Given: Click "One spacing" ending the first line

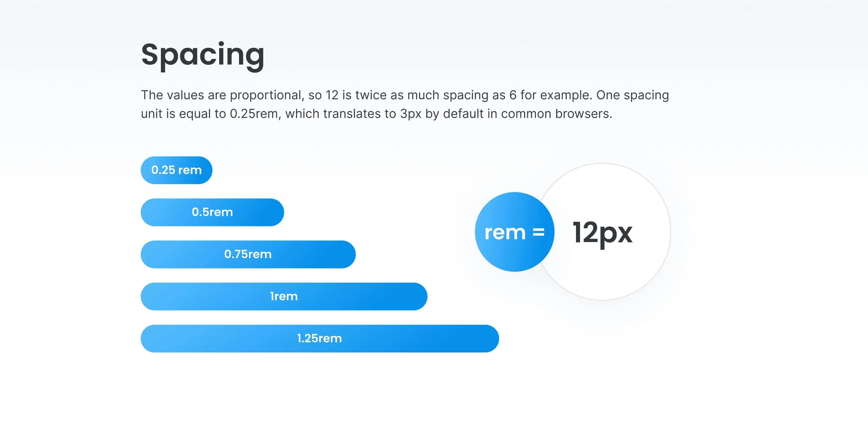Looking at the screenshot, I should [x=632, y=95].
